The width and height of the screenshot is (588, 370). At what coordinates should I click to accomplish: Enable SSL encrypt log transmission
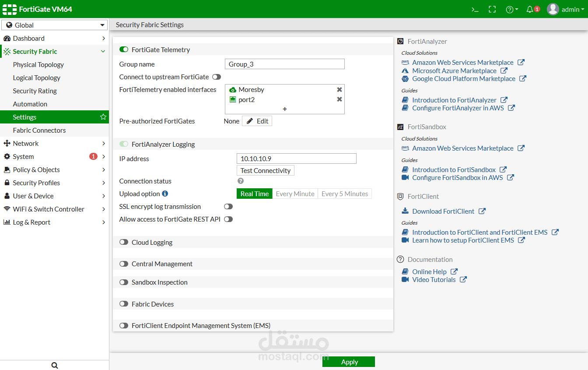[228, 206]
